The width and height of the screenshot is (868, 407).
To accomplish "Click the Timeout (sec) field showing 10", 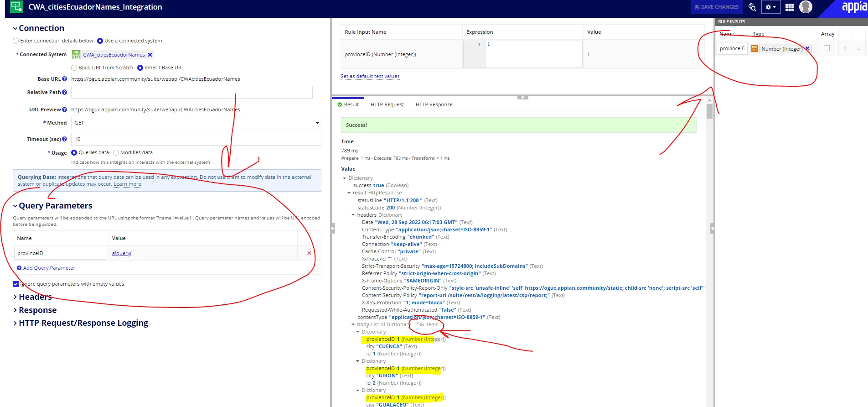I will click(x=196, y=139).
